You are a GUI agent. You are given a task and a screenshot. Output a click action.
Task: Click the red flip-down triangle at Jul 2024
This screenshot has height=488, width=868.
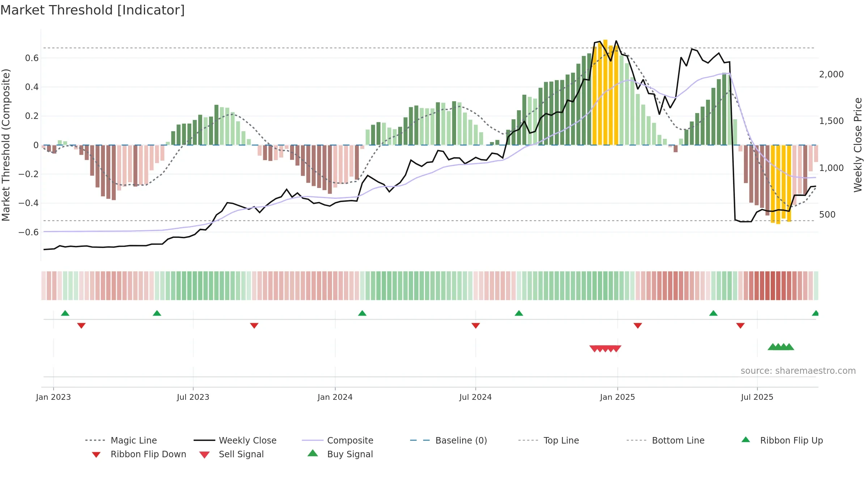[x=476, y=326]
